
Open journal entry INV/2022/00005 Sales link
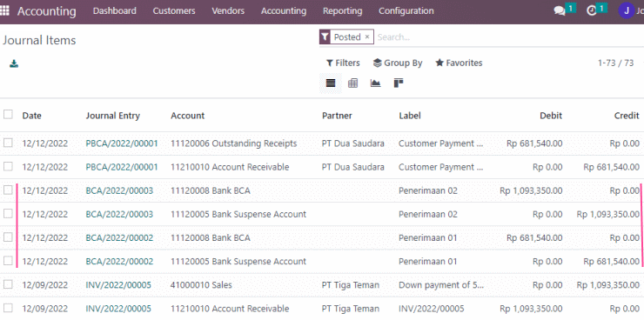pos(118,285)
